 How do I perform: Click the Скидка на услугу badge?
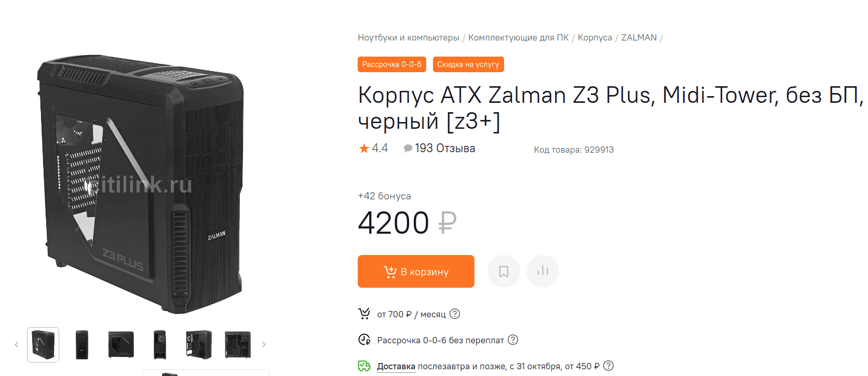468,64
